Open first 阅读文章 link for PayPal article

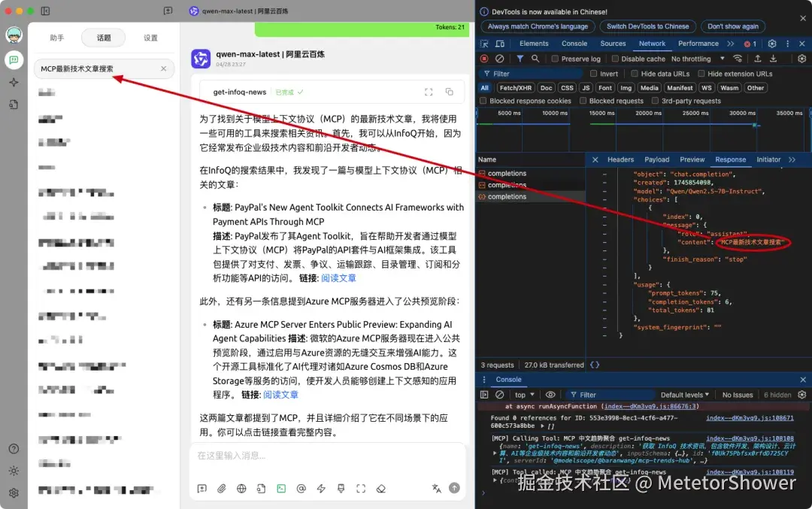(338, 278)
